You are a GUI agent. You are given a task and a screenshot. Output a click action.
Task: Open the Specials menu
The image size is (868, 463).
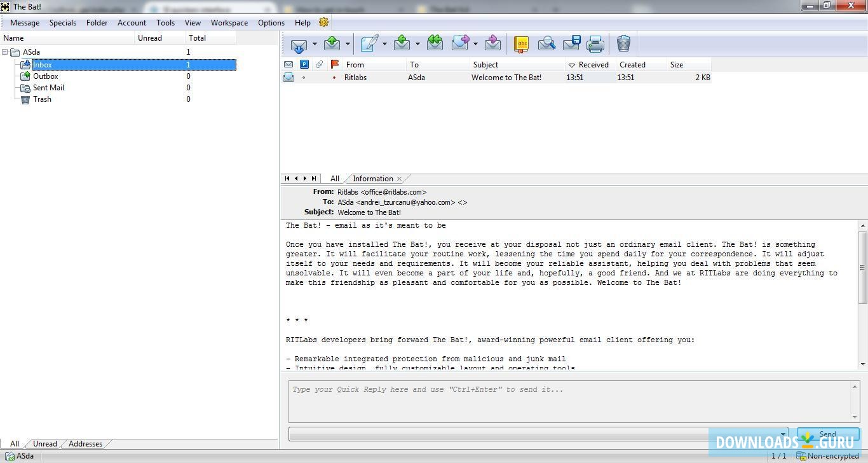63,23
